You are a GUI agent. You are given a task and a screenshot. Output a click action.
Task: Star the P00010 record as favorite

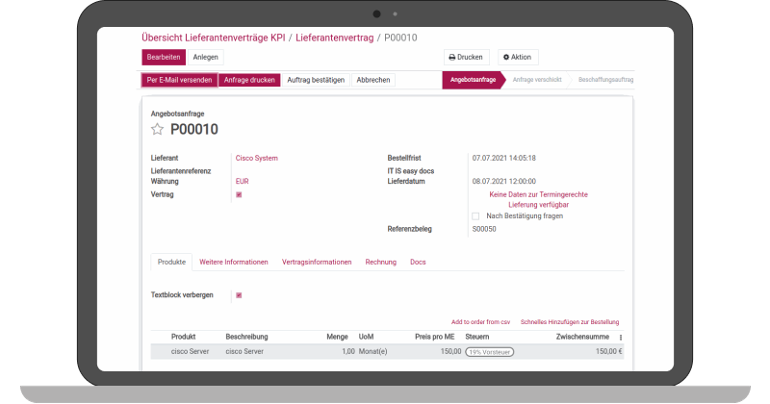[x=157, y=129]
